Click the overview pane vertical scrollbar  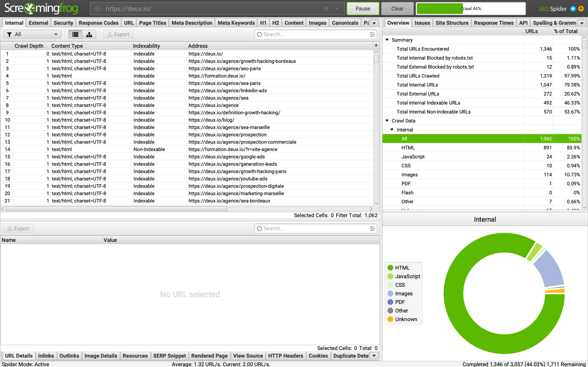[585, 44]
